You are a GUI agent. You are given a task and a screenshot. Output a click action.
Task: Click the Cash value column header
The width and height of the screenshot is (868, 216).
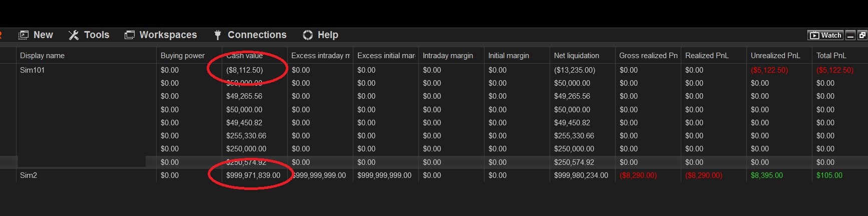click(245, 56)
